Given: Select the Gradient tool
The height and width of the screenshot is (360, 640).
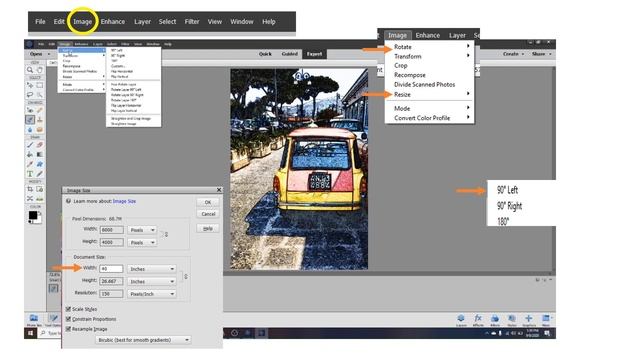Looking at the screenshot, I should pos(40,155).
